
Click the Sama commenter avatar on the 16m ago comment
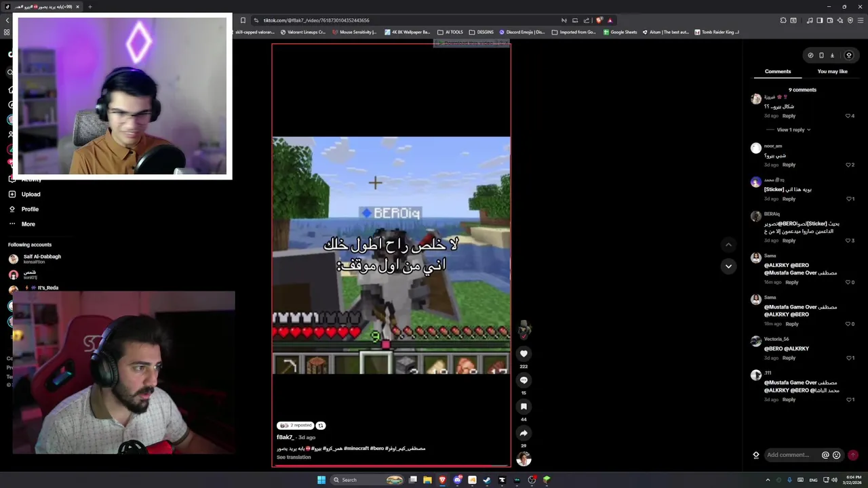coord(756,258)
